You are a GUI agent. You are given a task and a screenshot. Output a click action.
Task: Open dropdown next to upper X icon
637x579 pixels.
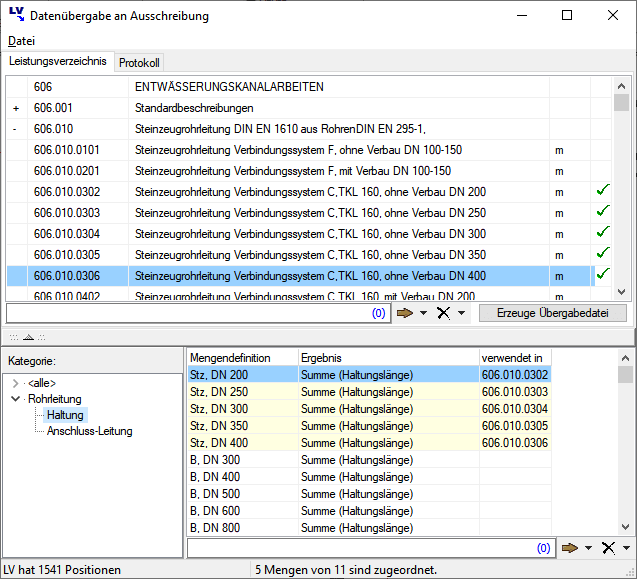(461, 314)
